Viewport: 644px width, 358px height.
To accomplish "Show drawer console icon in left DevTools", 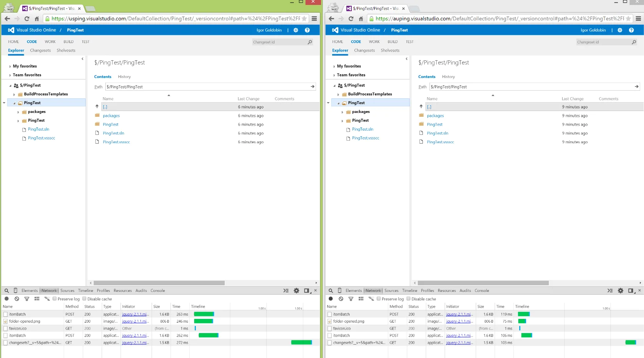I will [286, 291].
